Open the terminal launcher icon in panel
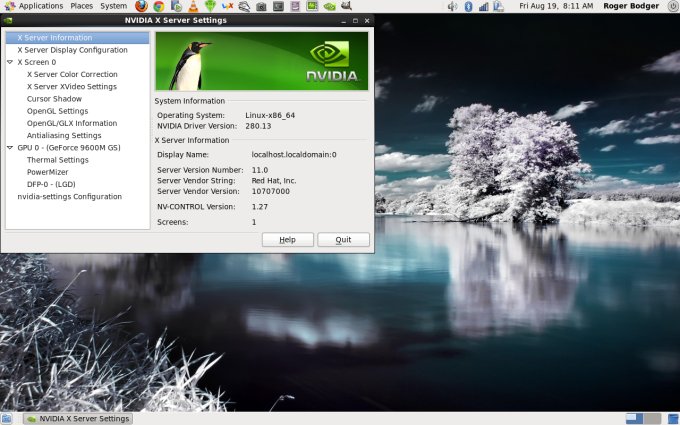 pyautogui.click(x=278, y=7)
